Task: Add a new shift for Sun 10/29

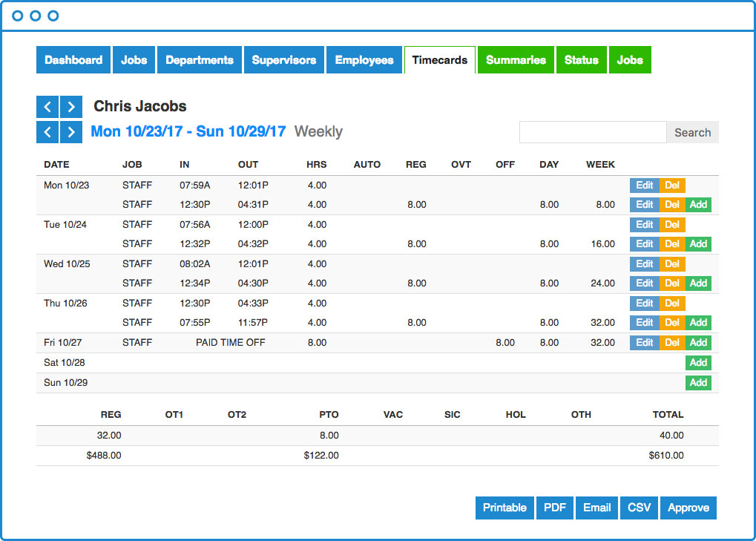Action: (698, 382)
